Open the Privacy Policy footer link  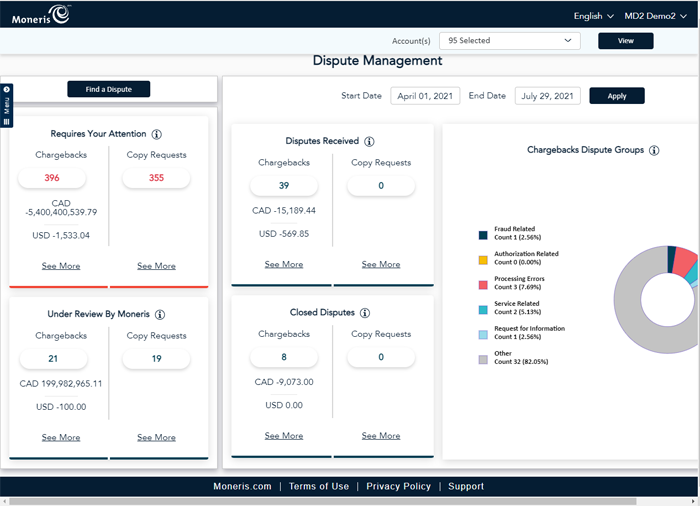coord(398,486)
